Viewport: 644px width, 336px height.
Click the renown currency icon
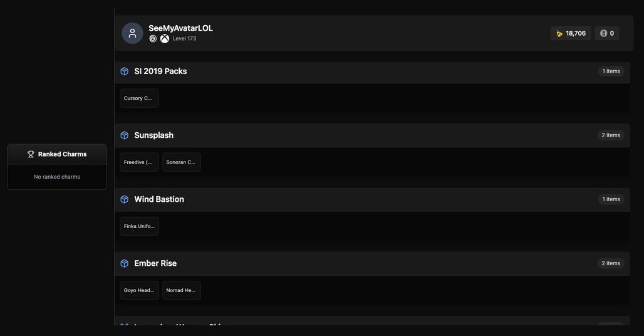[x=559, y=33]
